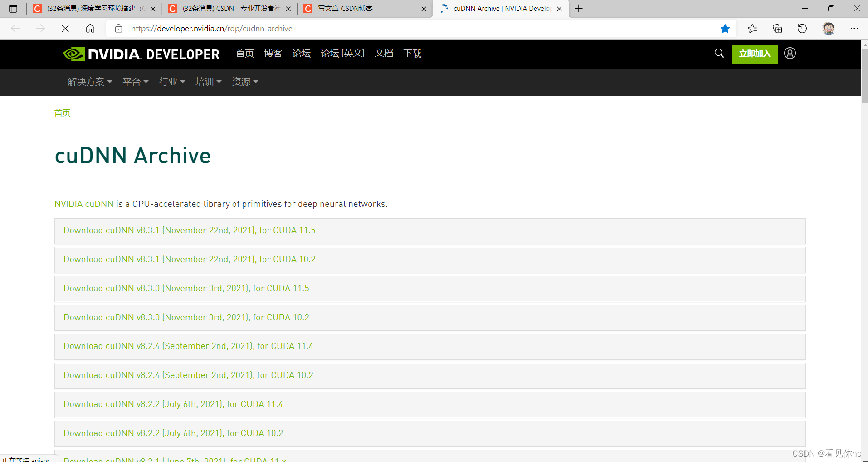The height and width of the screenshot is (462, 868).
Task: Expand the 培训 dropdown
Action: coord(208,82)
